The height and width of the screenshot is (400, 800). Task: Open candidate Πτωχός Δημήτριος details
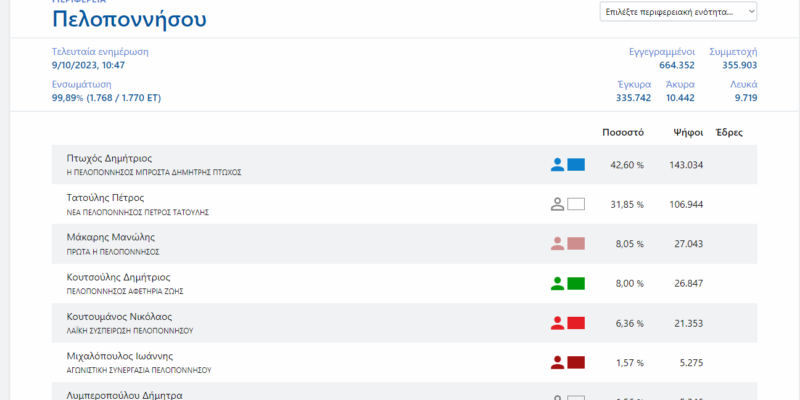point(108,158)
